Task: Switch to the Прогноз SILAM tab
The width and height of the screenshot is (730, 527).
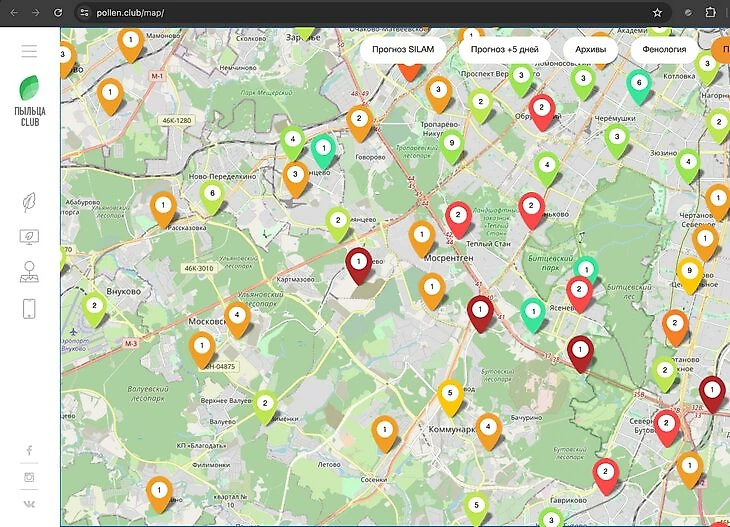Action: (x=402, y=49)
